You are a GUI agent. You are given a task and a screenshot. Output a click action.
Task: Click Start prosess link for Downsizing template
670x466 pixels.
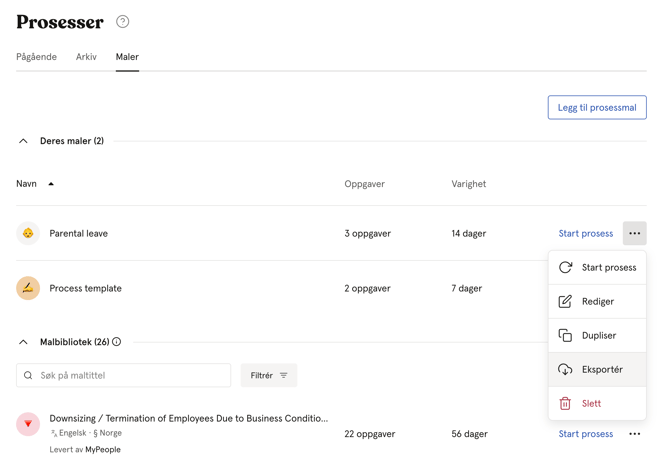click(x=586, y=434)
